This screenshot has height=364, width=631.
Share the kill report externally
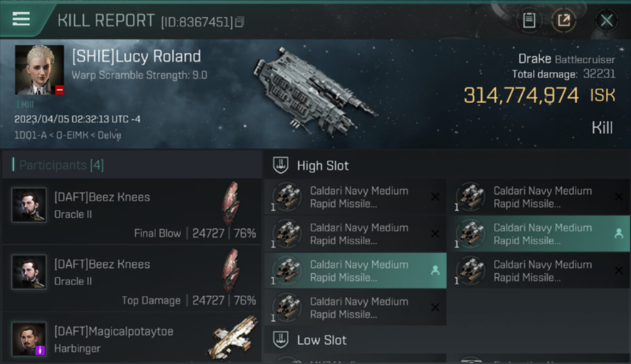pyautogui.click(x=564, y=20)
